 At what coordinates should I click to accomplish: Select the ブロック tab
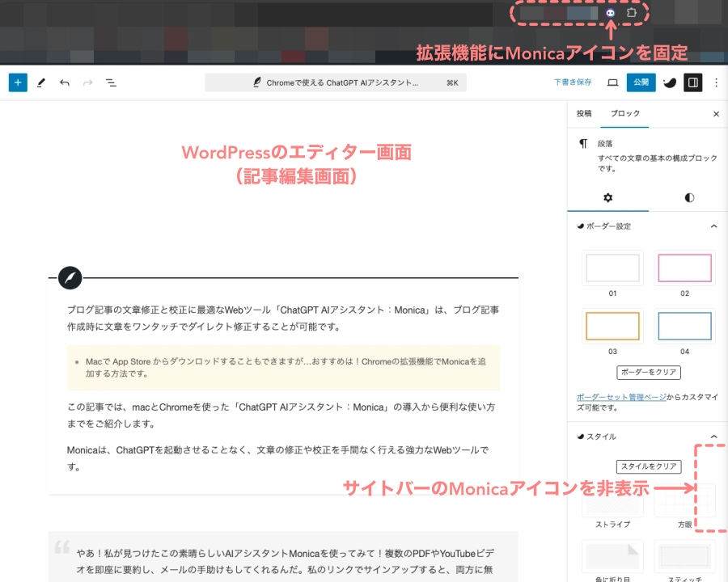coord(624,114)
